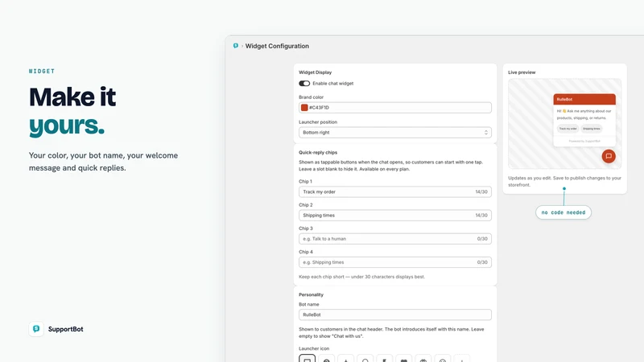Click the welcome message in chat preview
This screenshot has height=362, width=644.
(584, 114)
